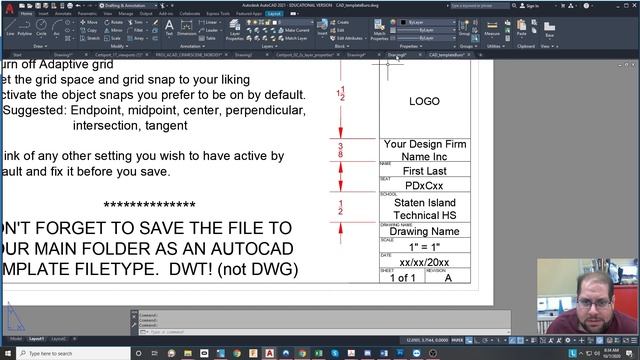
Task: Click Match Layer button
Action: (293, 38)
